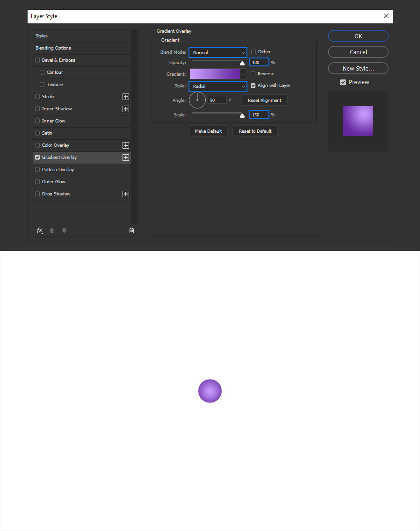Enable Texture checkbox
This screenshot has height=531, width=420.
pos(42,85)
